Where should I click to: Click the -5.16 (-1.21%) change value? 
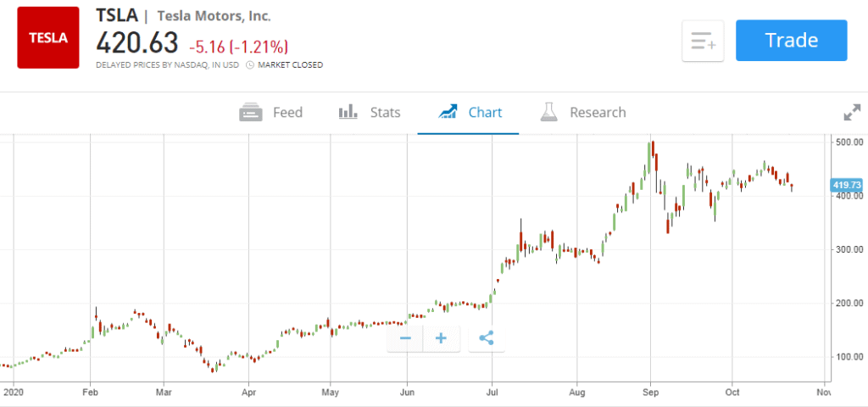238,46
